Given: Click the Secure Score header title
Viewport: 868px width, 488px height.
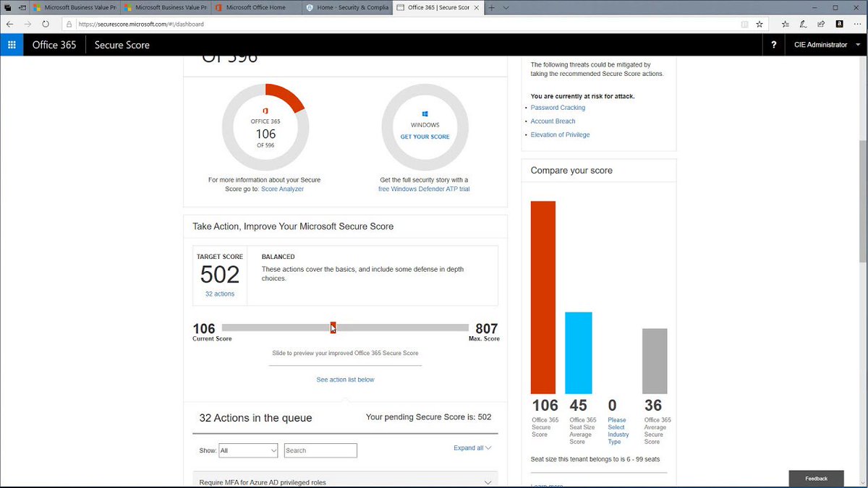Looking at the screenshot, I should [x=122, y=45].
